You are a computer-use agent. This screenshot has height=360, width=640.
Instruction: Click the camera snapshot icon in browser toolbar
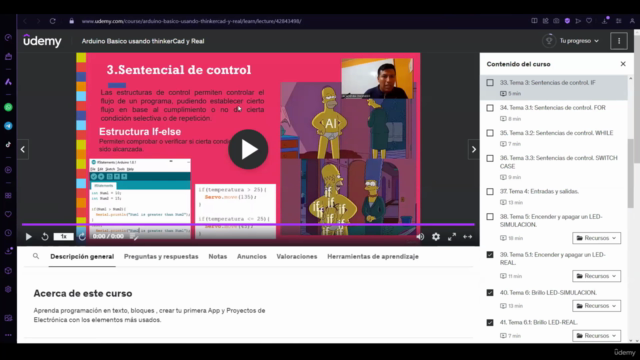[x=556, y=21]
